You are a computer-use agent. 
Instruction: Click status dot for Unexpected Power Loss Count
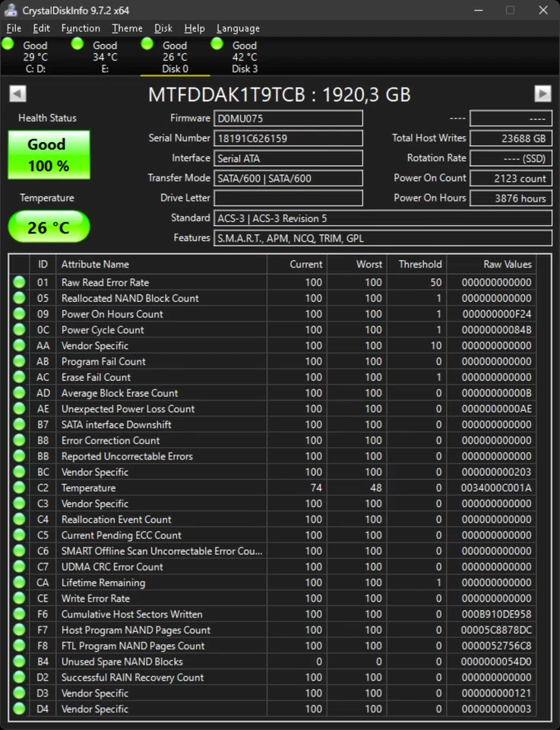[19, 409]
